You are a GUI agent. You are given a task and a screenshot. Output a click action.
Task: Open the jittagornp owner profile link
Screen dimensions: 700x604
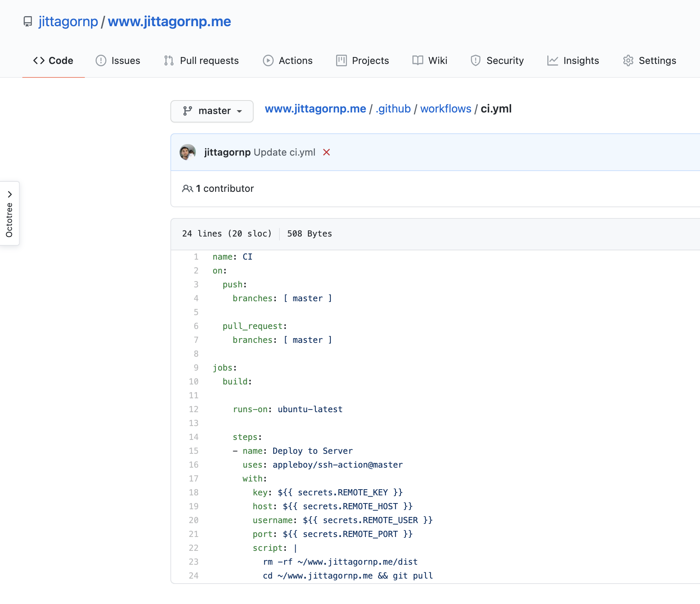click(68, 22)
